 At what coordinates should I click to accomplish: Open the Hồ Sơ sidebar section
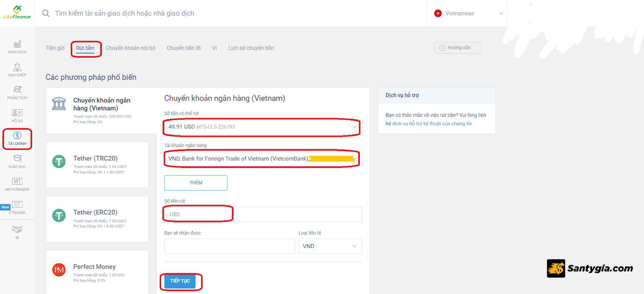tap(17, 116)
